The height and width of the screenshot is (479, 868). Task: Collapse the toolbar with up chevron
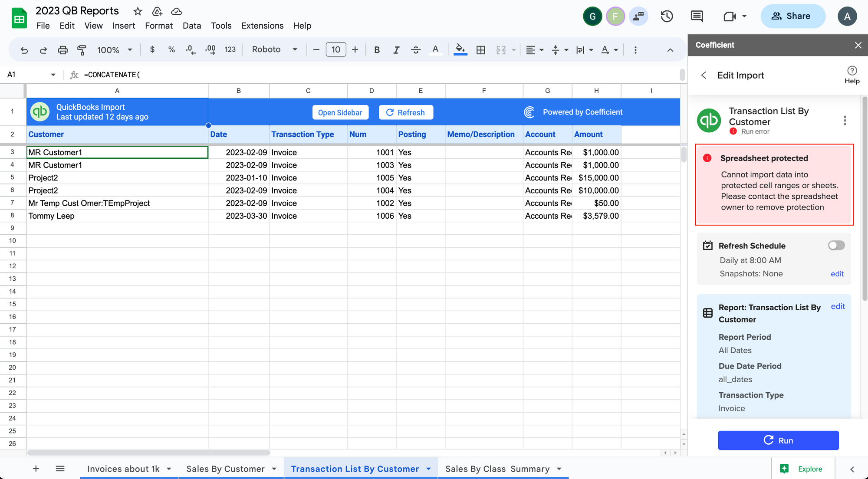pyautogui.click(x=670, y=50)
